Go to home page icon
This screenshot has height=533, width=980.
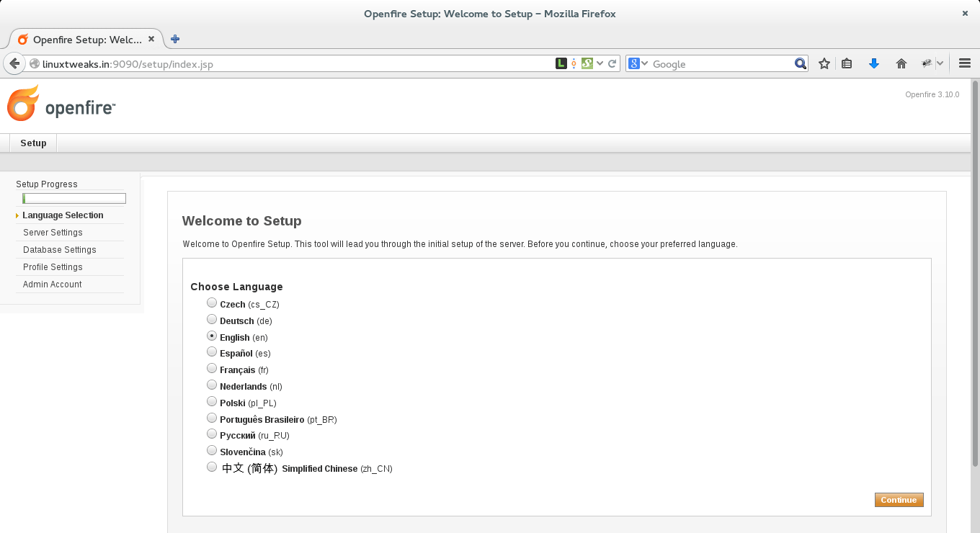click(901, 63)
